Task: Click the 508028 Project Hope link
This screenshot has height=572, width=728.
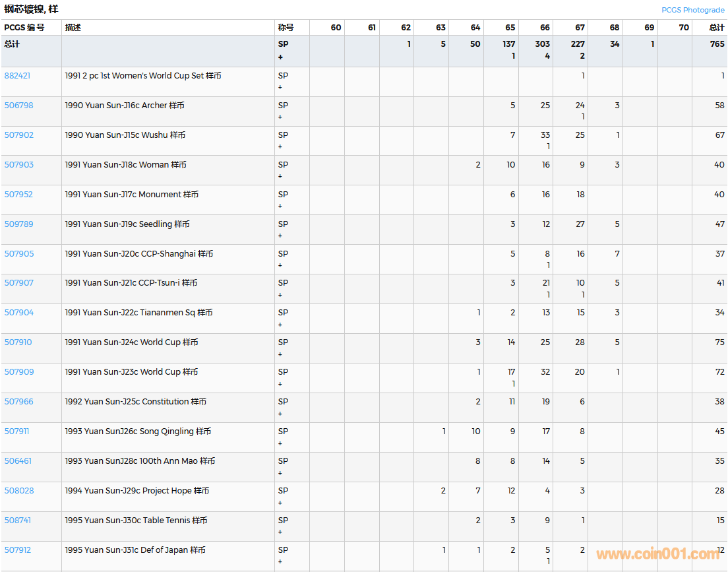Action: [18, 491]
